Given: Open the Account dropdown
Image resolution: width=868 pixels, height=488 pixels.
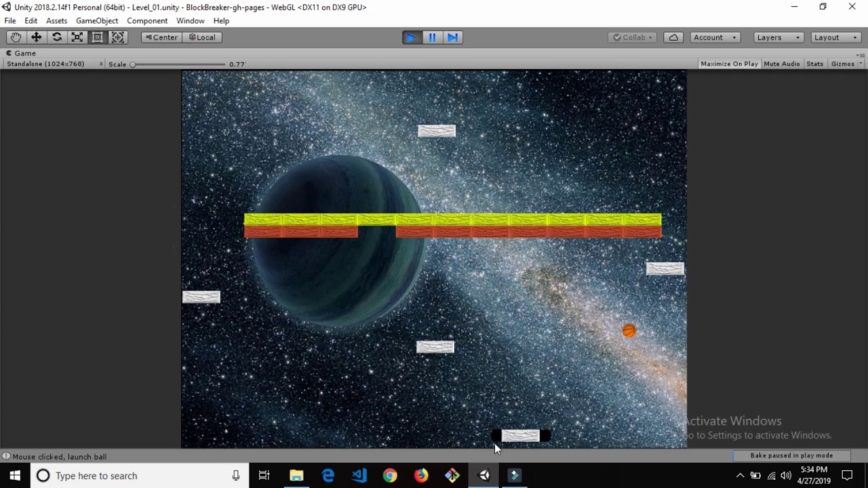Looking at the screenshot, I should click(x=715, y=37).
